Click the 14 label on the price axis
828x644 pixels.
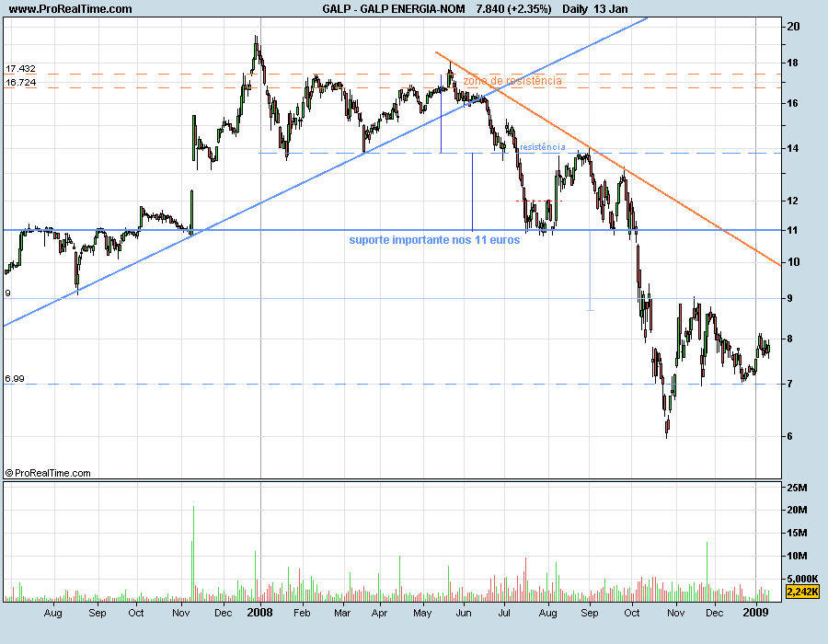(793, 148)
